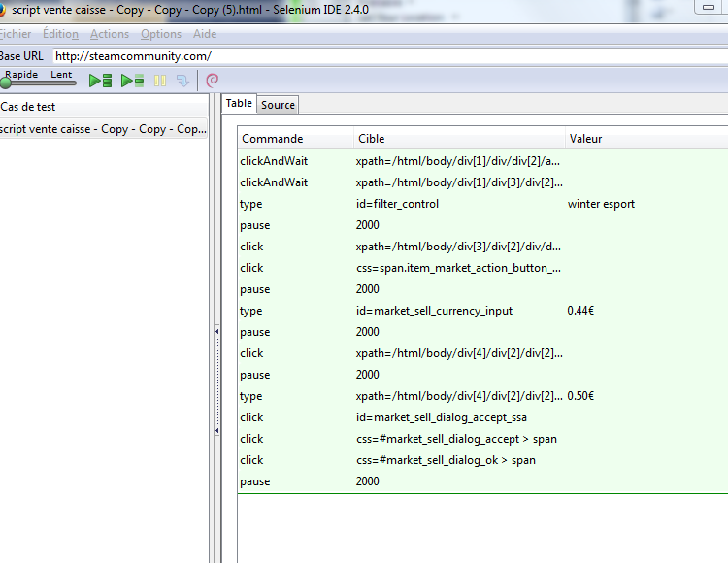Click the blue step icon
Image resolution: width=728 pixels, height=563 pixels.
(182, 81)
